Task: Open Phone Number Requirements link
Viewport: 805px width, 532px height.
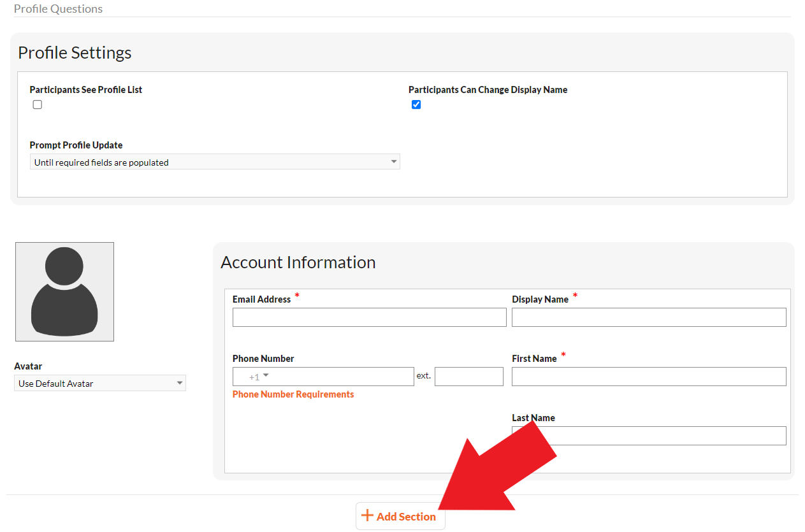Action: tap(293, 394)
